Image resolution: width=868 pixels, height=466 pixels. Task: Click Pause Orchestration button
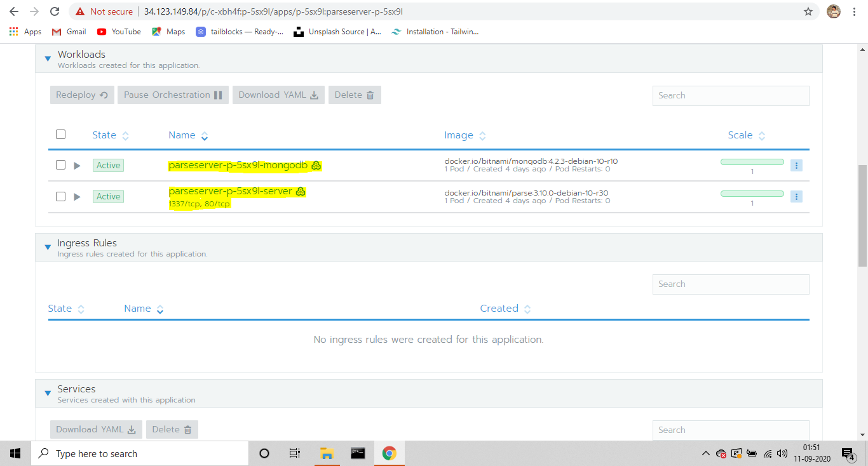(x=173, y=95)
